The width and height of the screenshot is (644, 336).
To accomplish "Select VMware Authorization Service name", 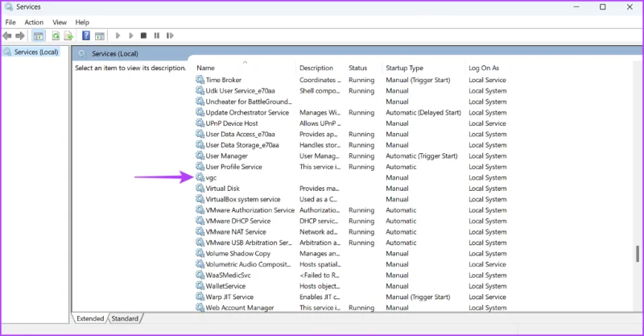I will [250, 210].
